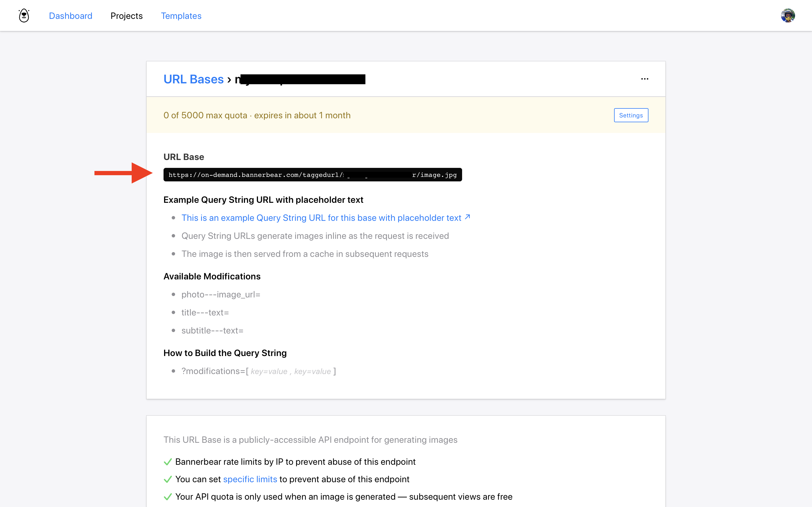Click green checkmark beside specific limits line
812x507 pixels.
(168, 479)
